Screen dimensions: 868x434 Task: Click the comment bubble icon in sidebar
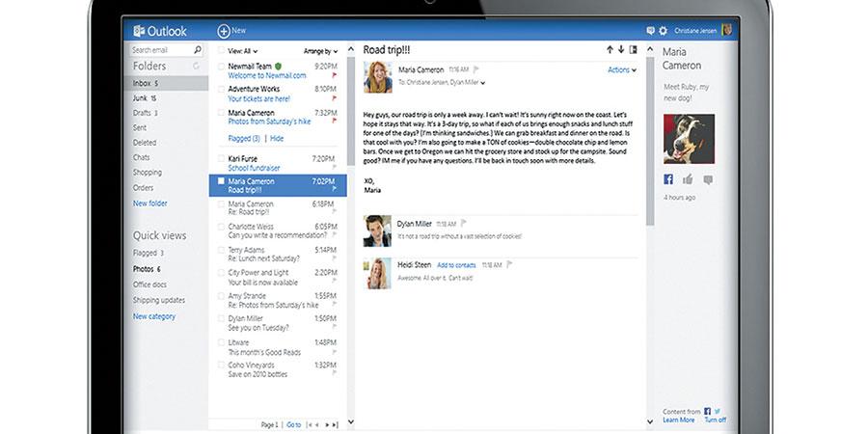point(708,180)
